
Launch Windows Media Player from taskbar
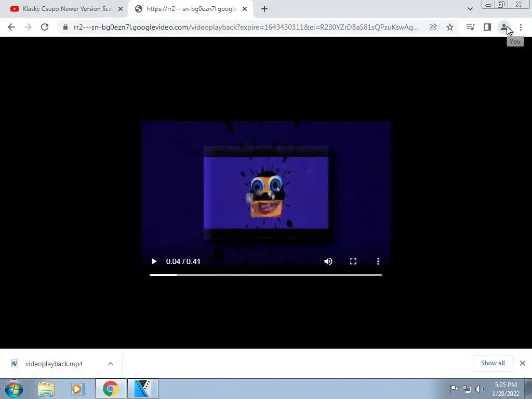click(x=77, y=389)
